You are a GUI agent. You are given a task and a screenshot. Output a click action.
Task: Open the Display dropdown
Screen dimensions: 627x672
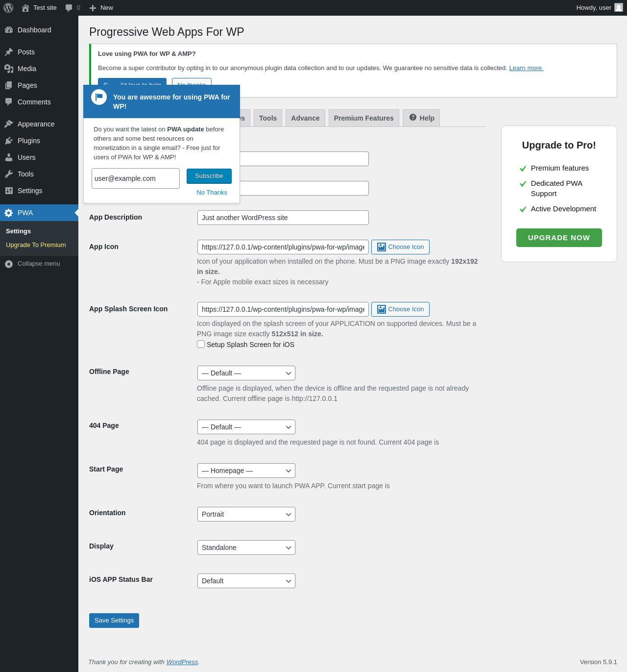coord(246,548)
